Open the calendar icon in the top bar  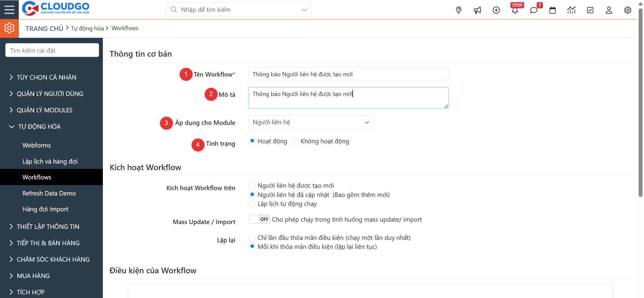552,10
